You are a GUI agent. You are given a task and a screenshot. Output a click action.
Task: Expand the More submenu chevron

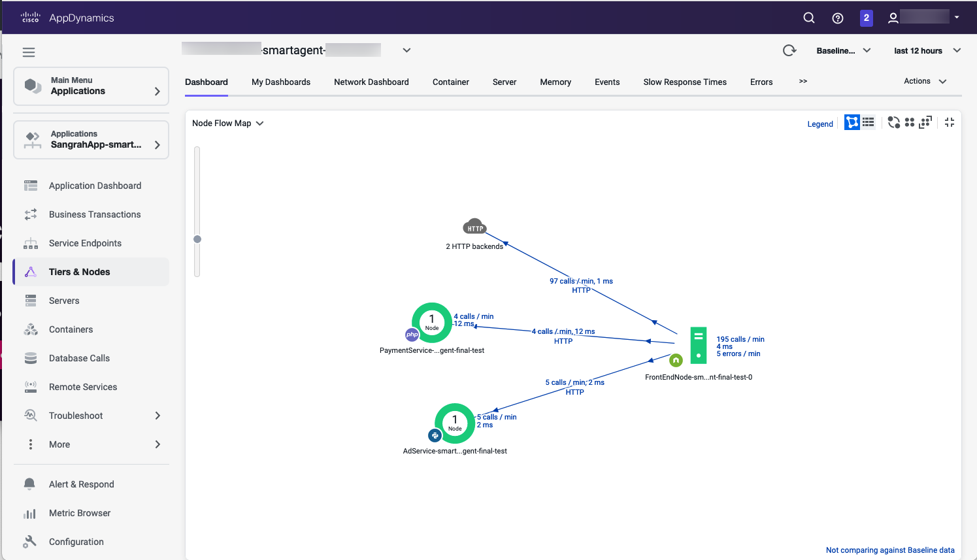pyautogui.click(x=157, y=444)
